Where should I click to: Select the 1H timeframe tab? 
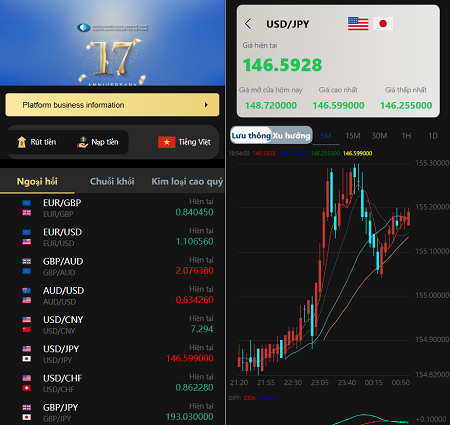click(x=406, y=136)
